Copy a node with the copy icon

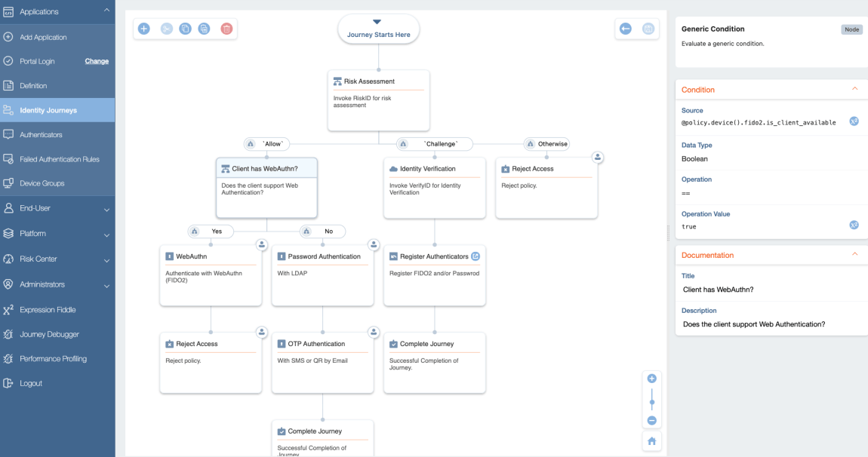185,28
